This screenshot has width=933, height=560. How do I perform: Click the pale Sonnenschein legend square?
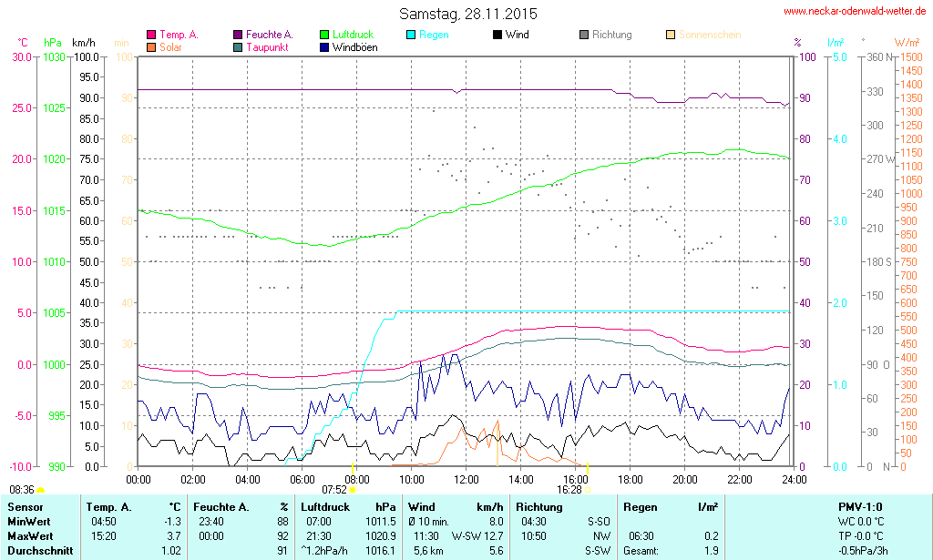coord(671,36)
